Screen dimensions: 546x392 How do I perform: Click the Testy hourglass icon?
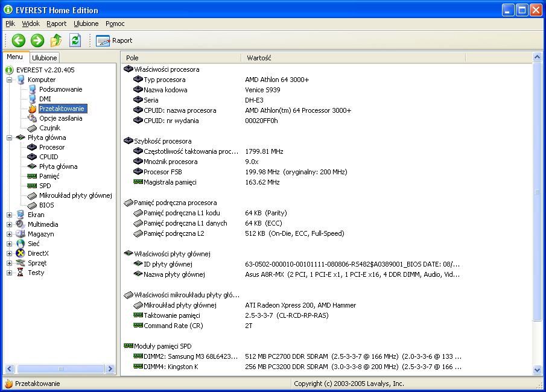[x=21, y=273]
